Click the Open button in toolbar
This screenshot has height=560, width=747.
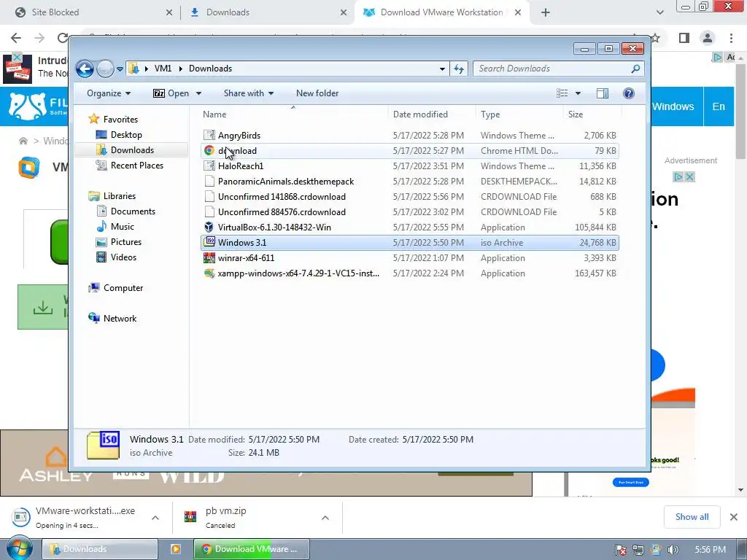[171, 93]
